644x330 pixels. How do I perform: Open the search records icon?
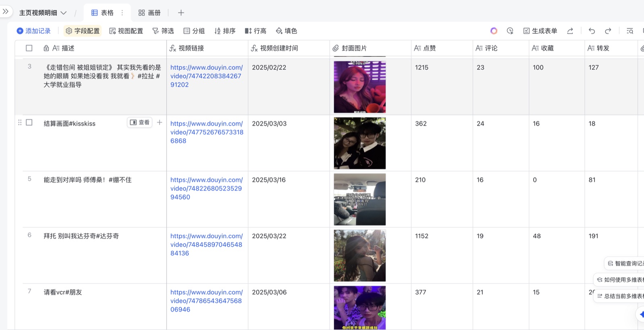click(630, 31)
